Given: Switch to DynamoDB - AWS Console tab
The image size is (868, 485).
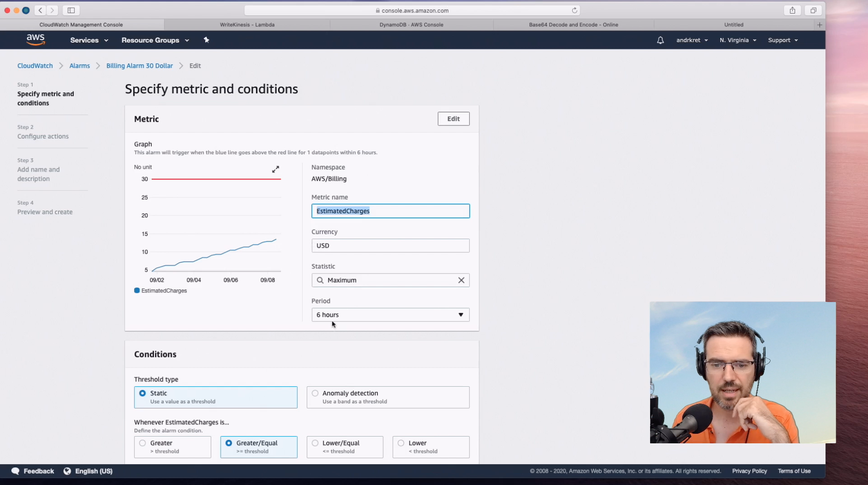Looking at the screenshot, I should click(x=411, y=25).
